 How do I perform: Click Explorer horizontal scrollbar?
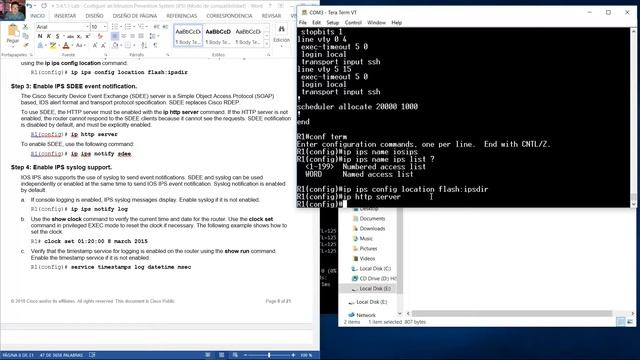pyautogui.click(x=512, y=313)
